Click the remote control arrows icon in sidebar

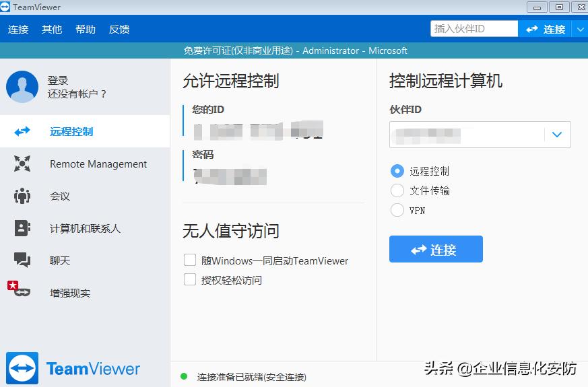[x=22, y=131]
